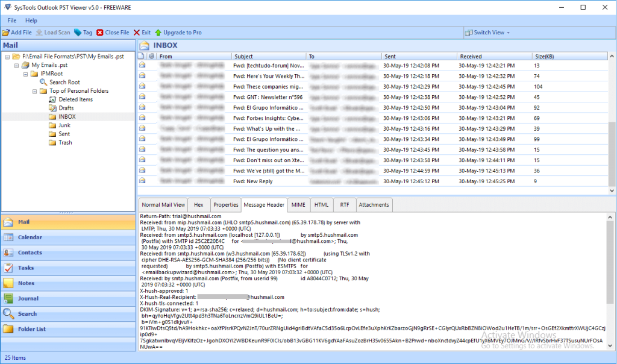Open the Notes navigation icon
The height and width of the screenshot is (364, 617).
(8, 283)
